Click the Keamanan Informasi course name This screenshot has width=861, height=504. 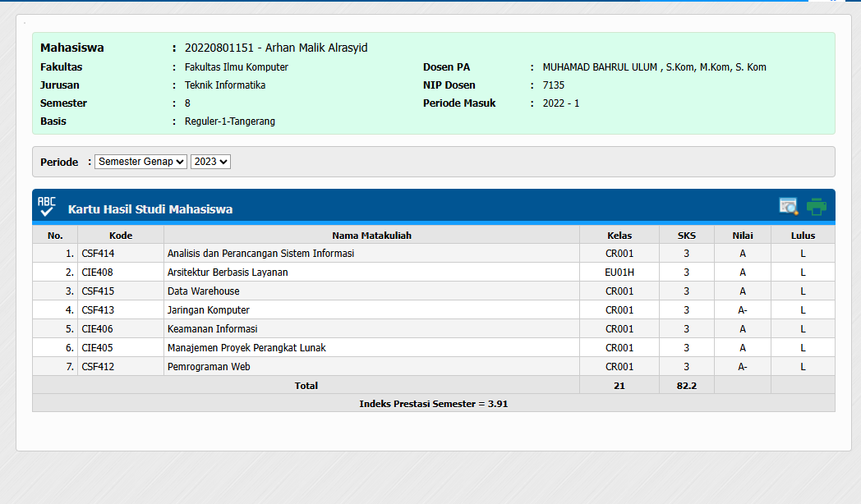coord(212,329)
